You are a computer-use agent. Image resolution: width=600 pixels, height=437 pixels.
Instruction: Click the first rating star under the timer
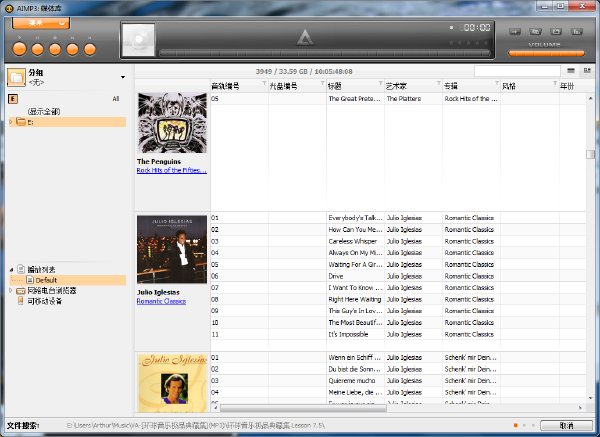tap(451, 43)
